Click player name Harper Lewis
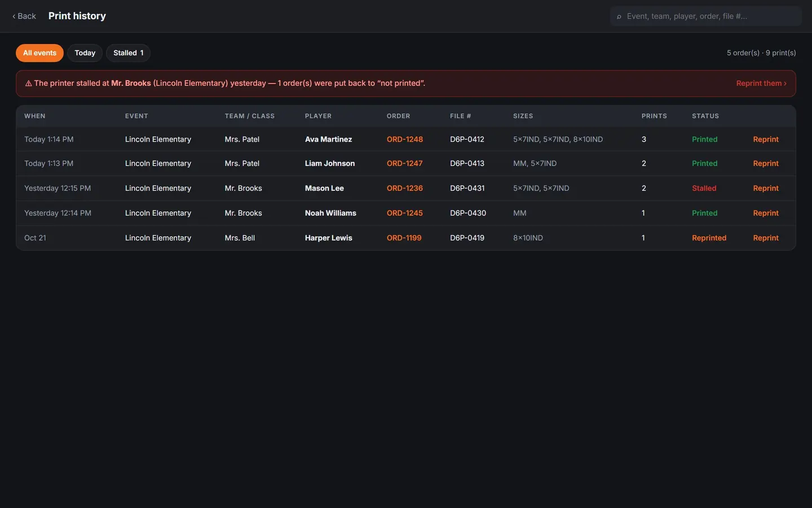812x508 pixels. point(329,238)
